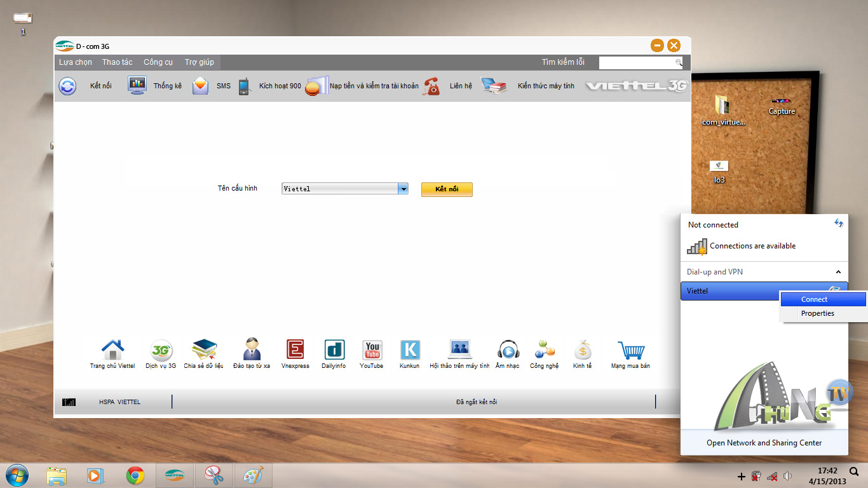Open the Lựa chọn menu
The image size is (868, 488).
point(76,62)
